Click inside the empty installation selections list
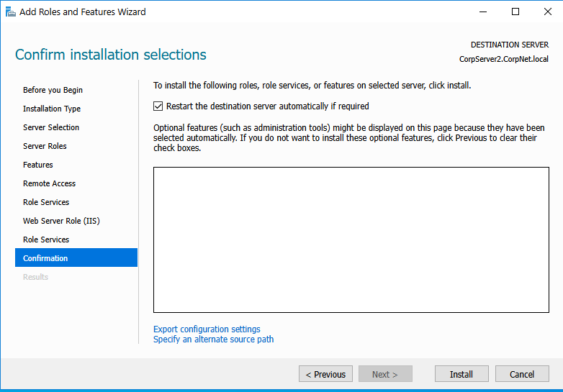The width and height of the screenshot is (563, 392). 351,240
